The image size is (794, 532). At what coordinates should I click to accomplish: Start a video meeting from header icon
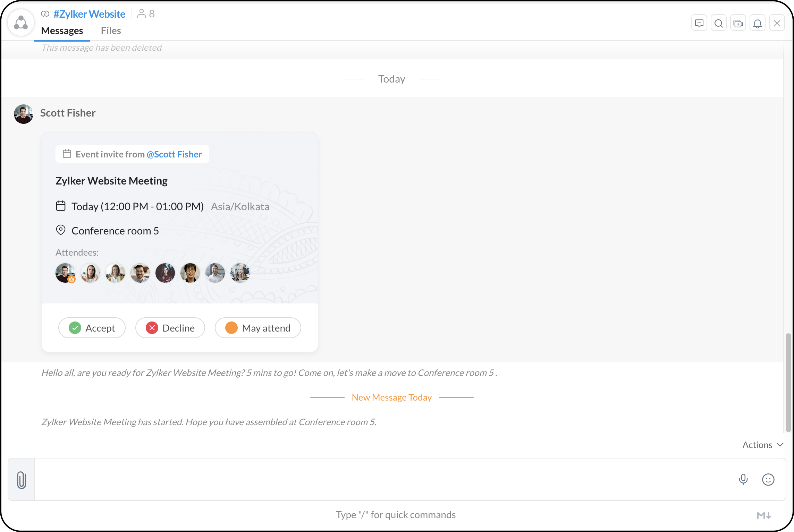[738, 23]
